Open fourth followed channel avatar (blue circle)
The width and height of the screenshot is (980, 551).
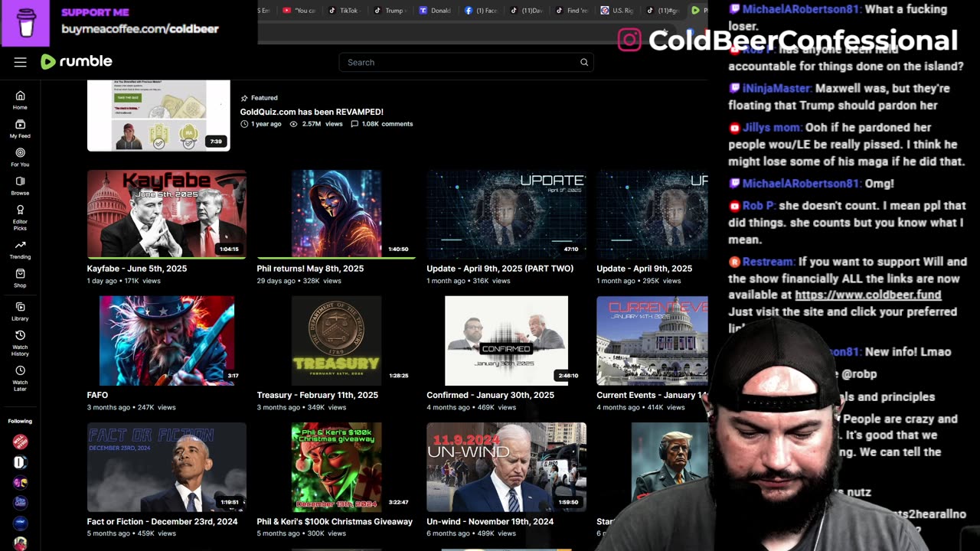[x=20, y=503]
